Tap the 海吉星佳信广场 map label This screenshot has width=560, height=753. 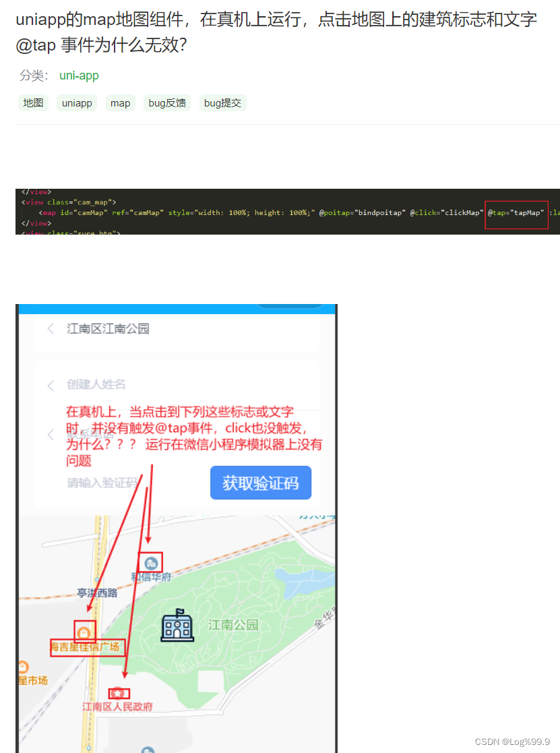(85, 647)
